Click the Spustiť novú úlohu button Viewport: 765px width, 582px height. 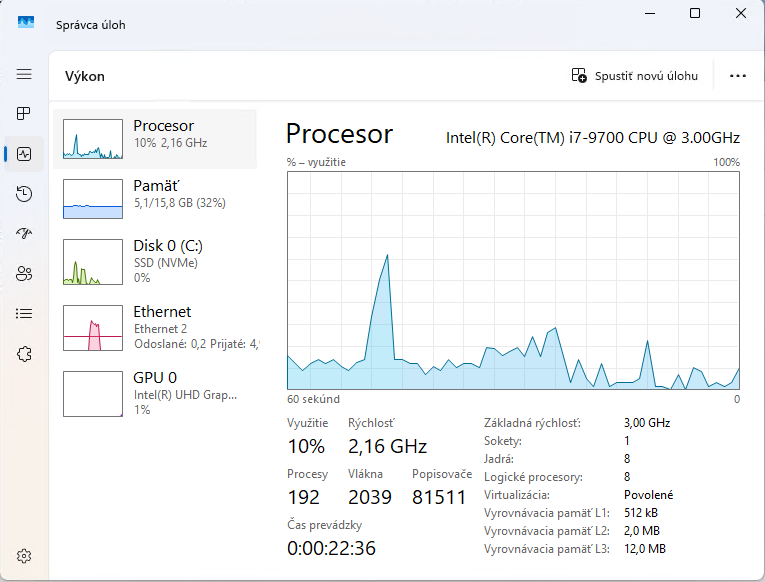[634, 75]
